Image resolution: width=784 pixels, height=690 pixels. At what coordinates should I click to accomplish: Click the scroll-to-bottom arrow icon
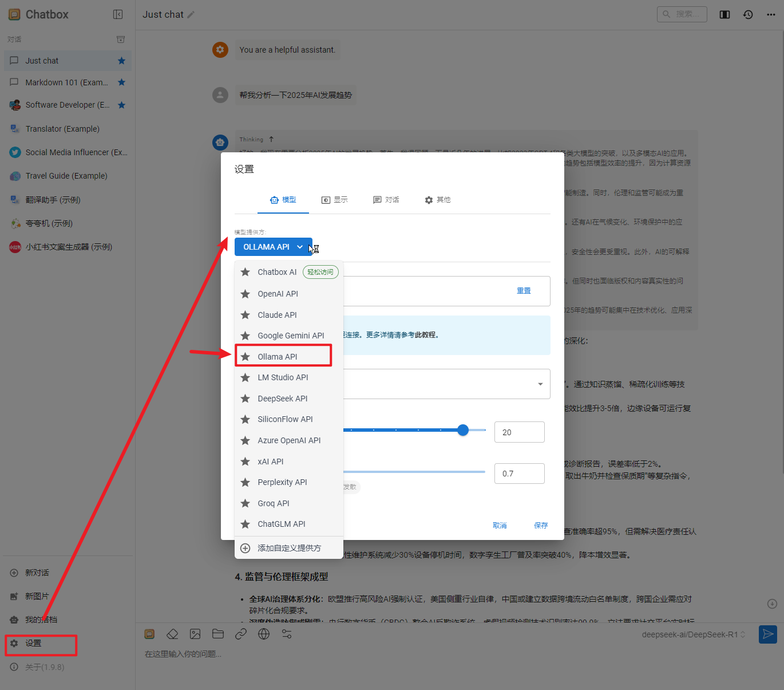772,604
